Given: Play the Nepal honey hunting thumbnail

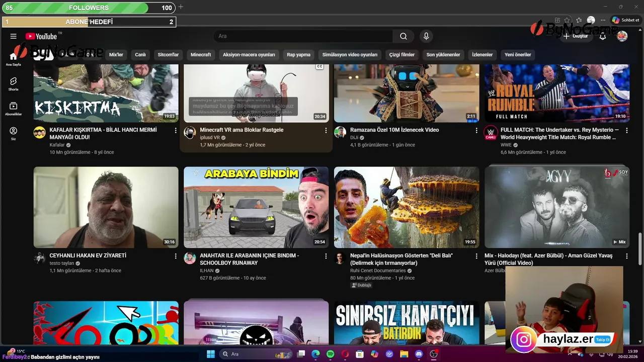Looking at the screenshot, I should (407, 207).
